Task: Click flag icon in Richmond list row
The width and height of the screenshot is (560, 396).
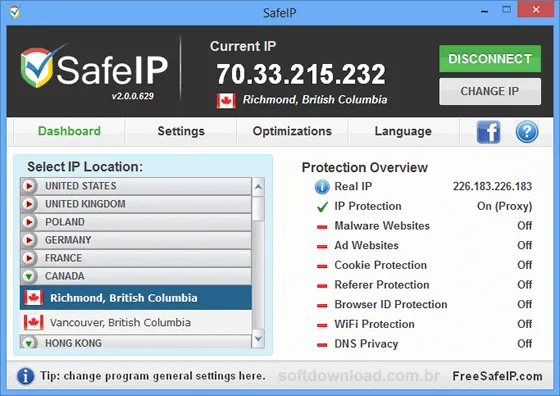Action: [34, 297]
